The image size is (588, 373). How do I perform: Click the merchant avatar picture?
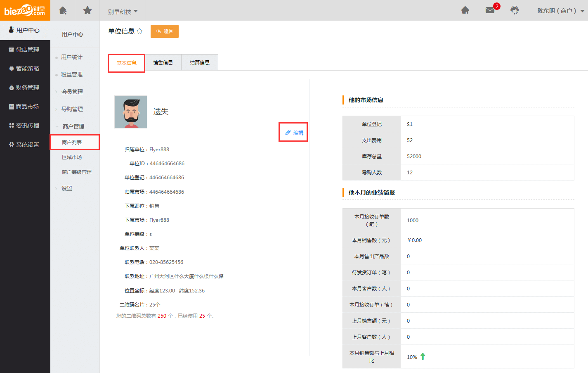[131, 112]
